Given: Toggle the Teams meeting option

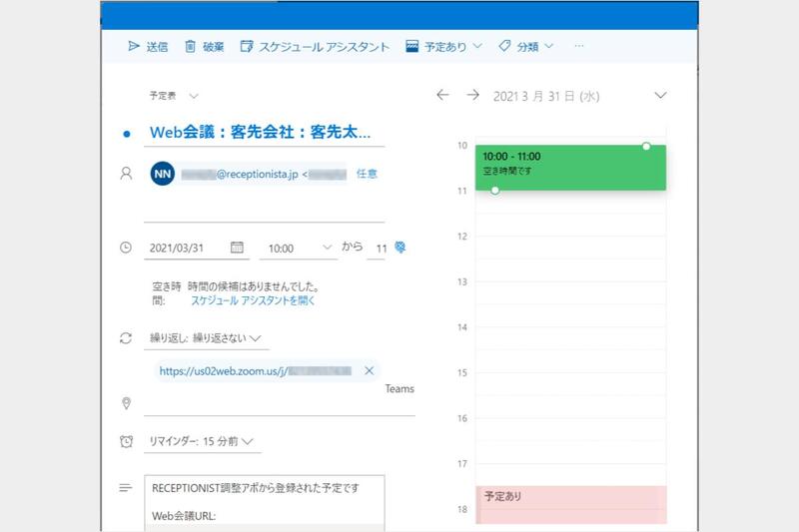Looking at the screenshot, I should pos(399,388).
